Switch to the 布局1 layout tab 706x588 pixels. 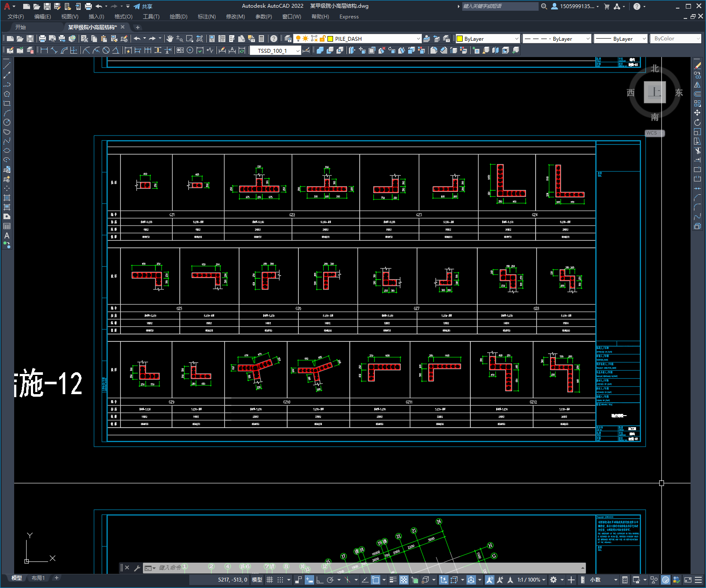click(38, 578)
